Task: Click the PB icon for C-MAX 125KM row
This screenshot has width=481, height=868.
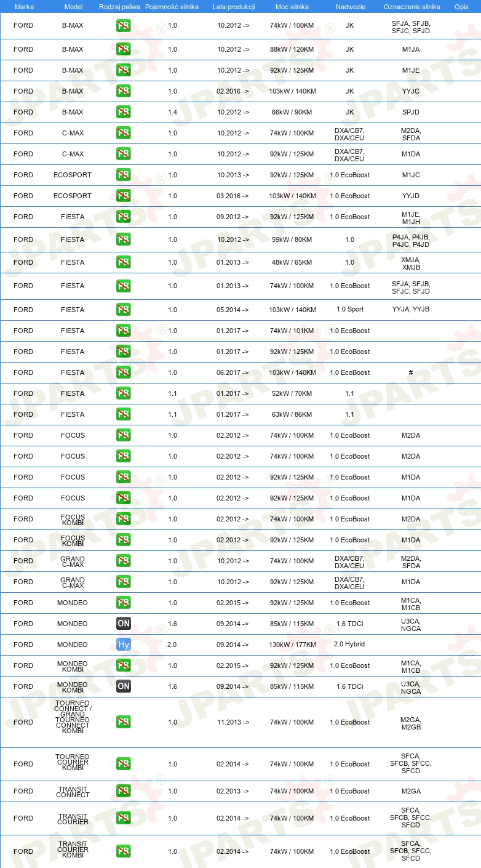Action: tap(124, 154)
